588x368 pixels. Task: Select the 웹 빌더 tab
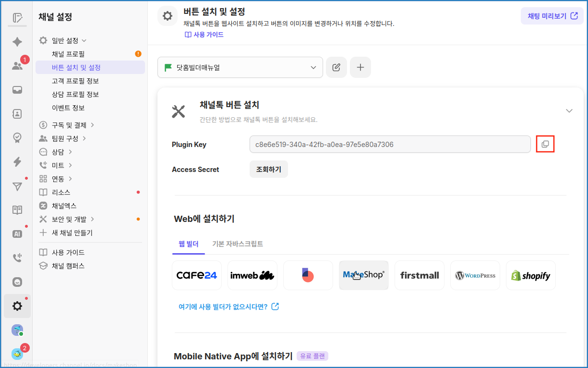[188, 244]
